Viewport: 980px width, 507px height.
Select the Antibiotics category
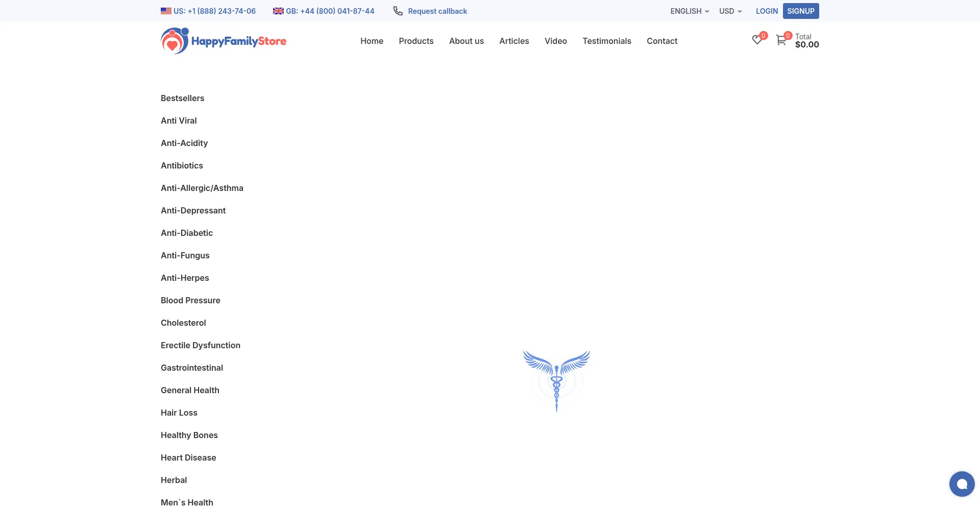click(x=182, y=165)
